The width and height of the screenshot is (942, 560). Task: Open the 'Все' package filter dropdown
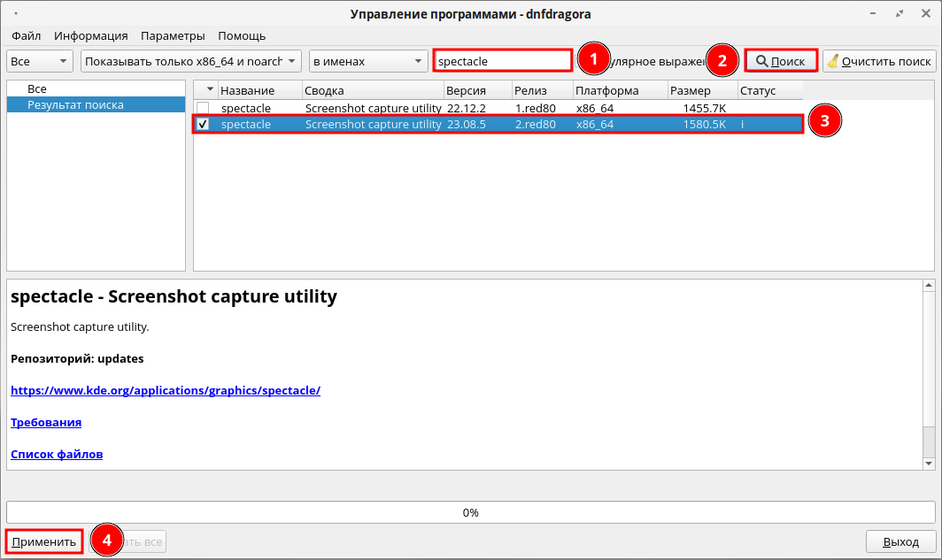coord(40,61)
